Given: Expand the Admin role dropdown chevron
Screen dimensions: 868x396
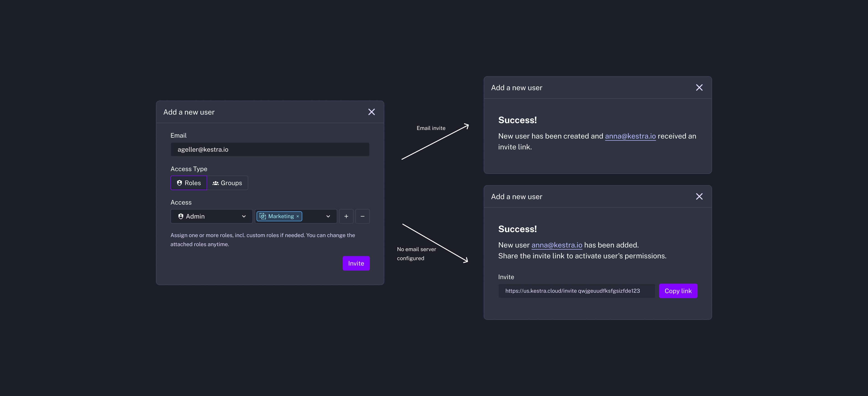Looking at the screenshot, I should click(244, 216).
